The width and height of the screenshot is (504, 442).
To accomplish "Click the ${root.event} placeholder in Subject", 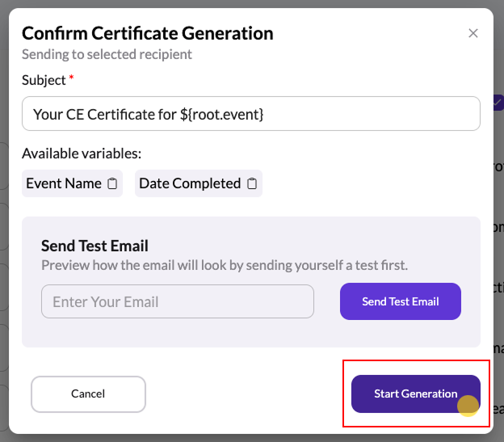I will click(x=222, y=115).
